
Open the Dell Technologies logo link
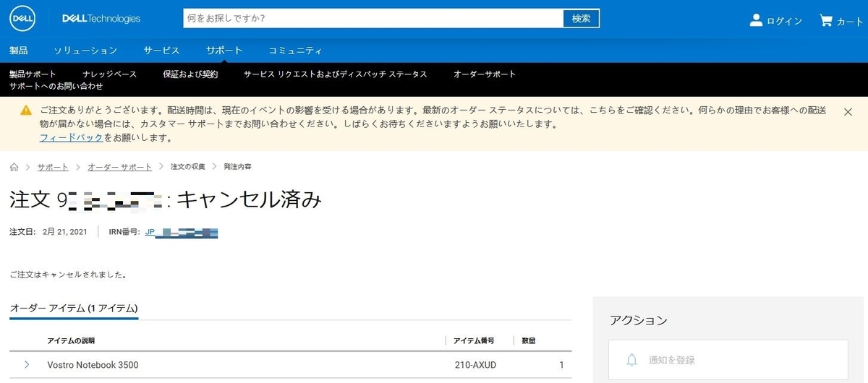coord(101,19)
